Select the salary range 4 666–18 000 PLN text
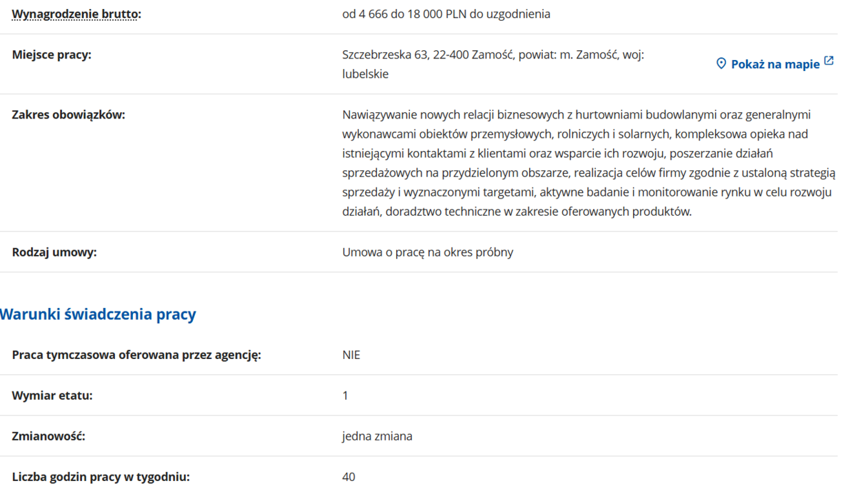The width and height of the screenshot is (868, 490). point(446,14)
